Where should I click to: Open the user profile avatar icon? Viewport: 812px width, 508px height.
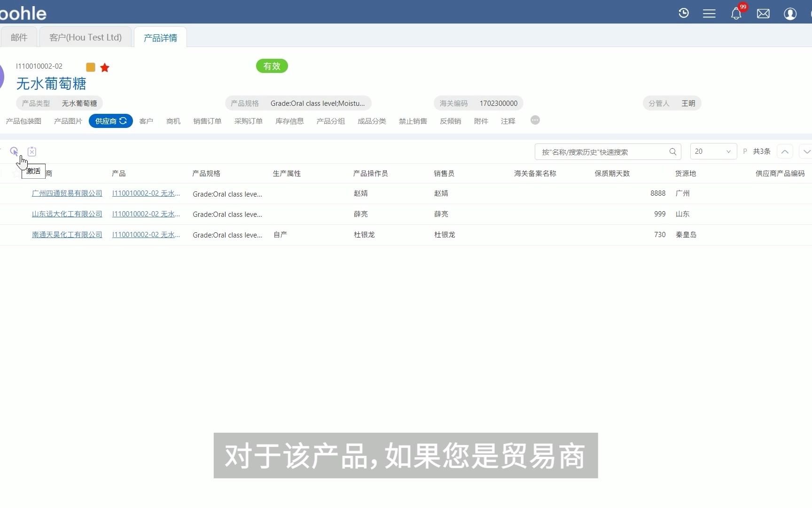(x=790, y=14)
